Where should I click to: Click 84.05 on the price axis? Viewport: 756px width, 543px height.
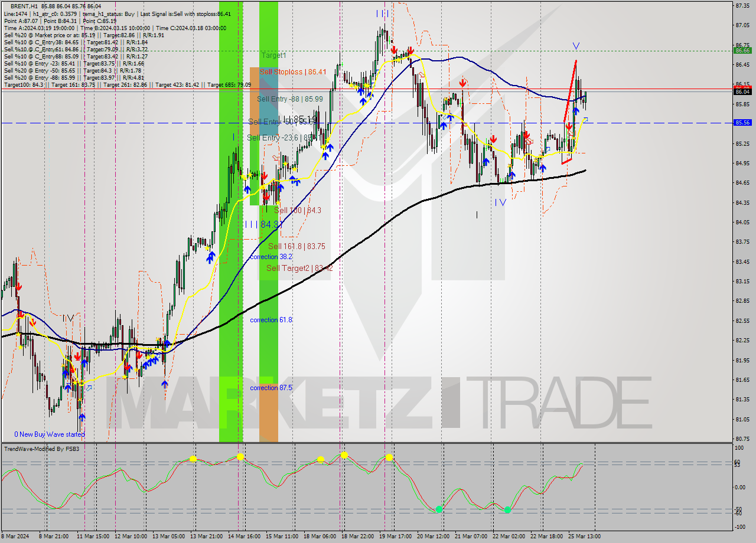point(742,223)
